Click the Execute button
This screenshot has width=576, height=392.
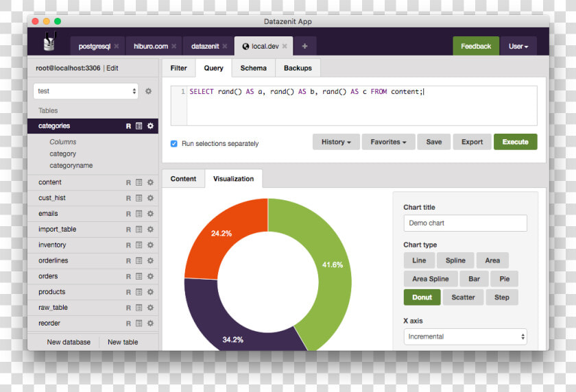point(516,142)
